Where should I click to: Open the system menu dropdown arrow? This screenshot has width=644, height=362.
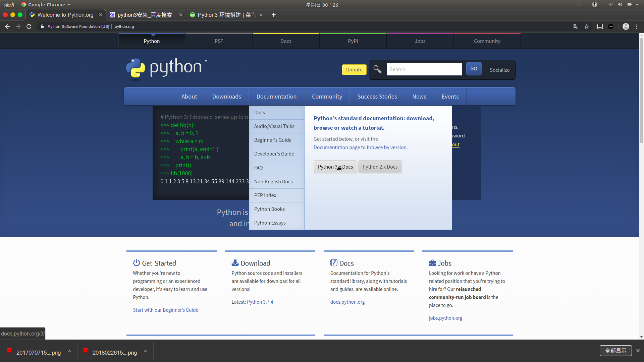coord(637,5)
